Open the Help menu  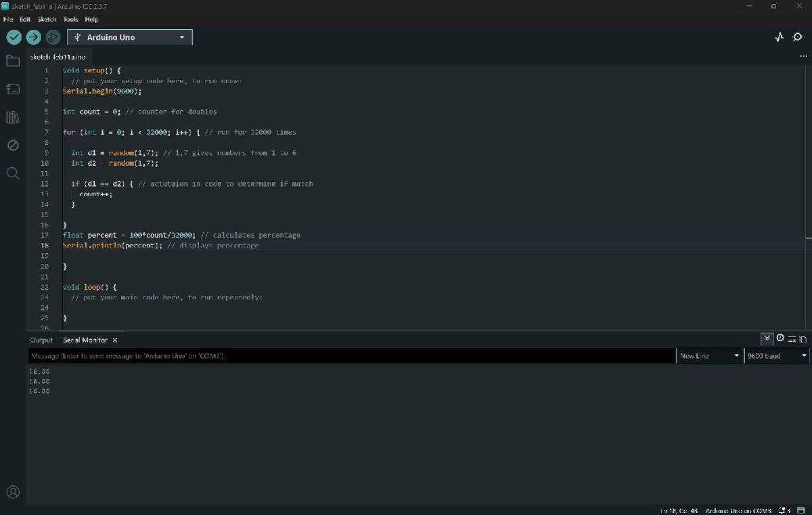pyautogui.click(x=91, y=19)
